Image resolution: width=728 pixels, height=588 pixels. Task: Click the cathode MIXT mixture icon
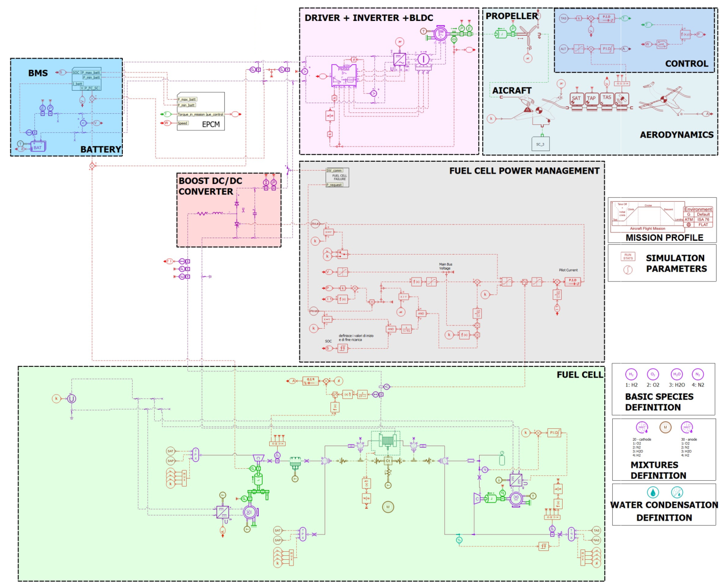click(642, 427)
